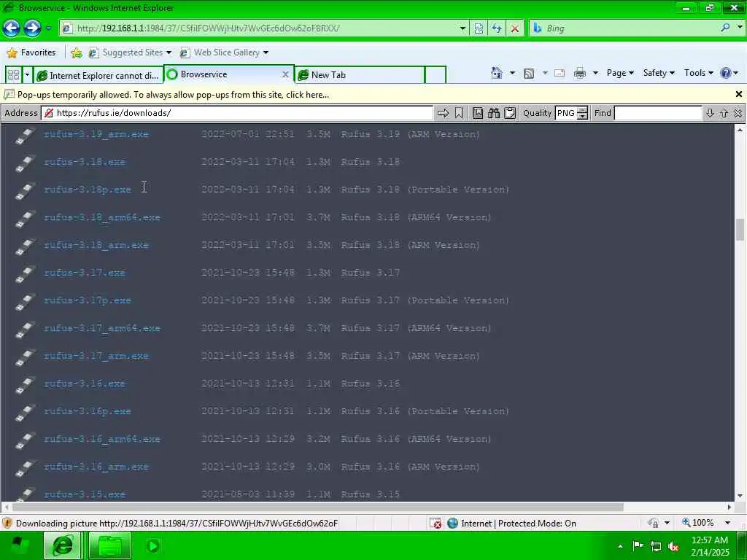The image size is (747, 560).
Task: Download rufus-3.18p.exe portable link
Action: [88, 190]
